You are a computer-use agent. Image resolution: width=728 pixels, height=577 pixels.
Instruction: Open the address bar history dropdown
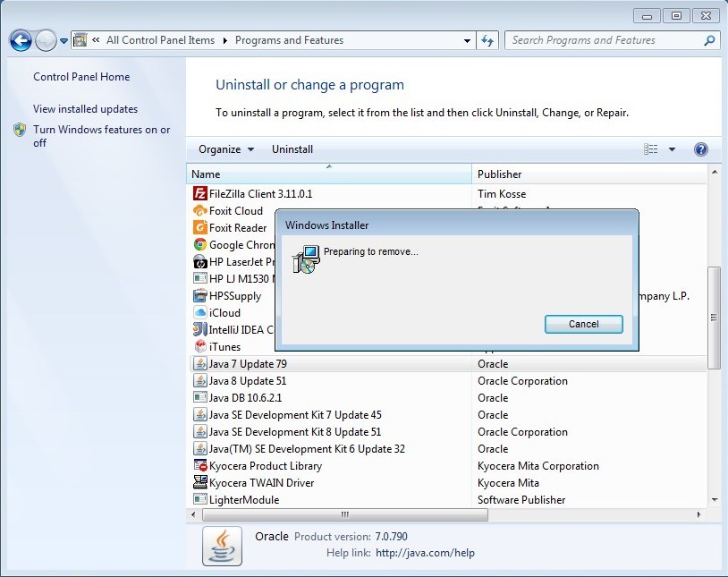click(x=467, y=40)
